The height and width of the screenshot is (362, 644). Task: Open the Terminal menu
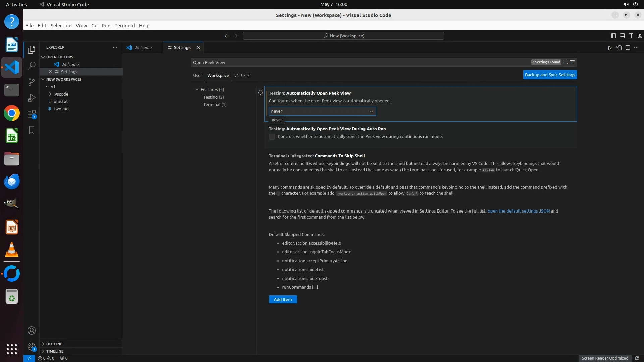click(124, 26)
